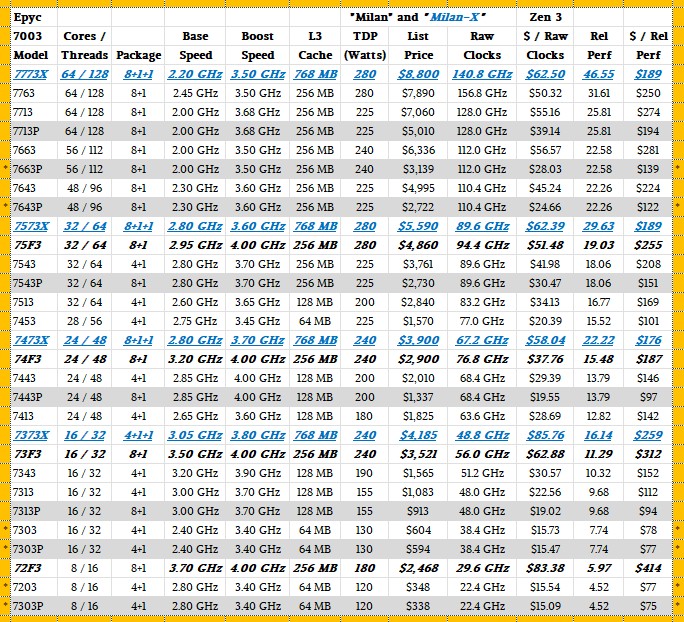Click the $7,060 list price
The image size is (684, 622).
[x=418, y=112]
